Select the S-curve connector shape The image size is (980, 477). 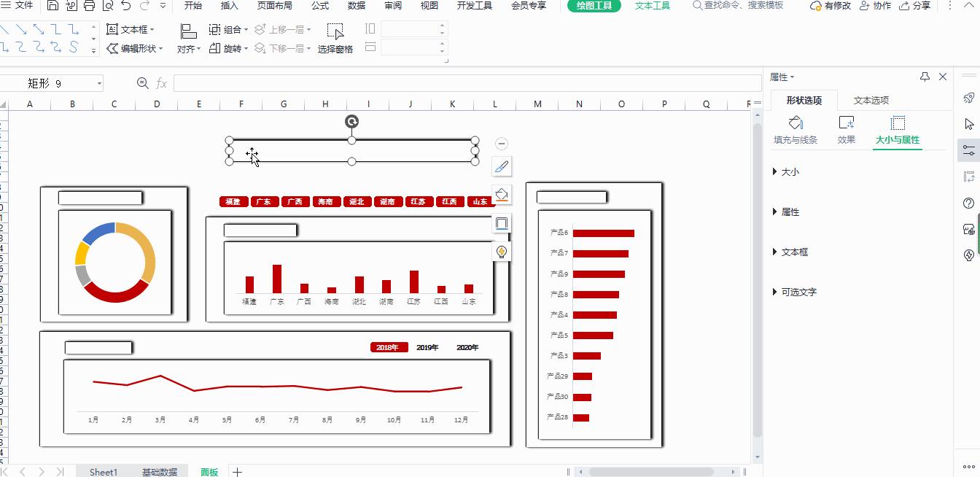(x=74, y=47)
